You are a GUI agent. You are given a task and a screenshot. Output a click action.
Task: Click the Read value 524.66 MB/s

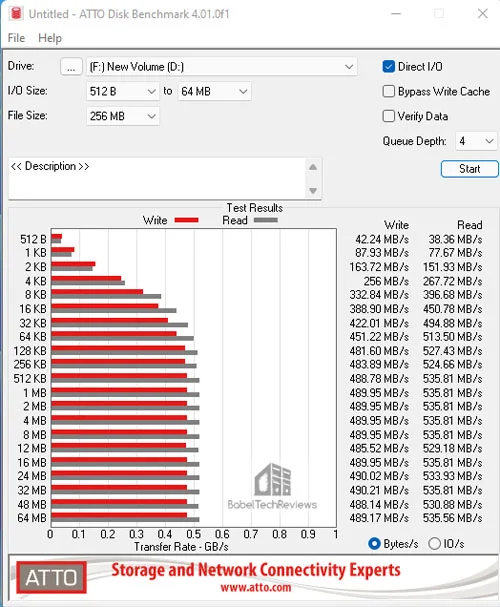pyautogui.click(x=452, y=365)
